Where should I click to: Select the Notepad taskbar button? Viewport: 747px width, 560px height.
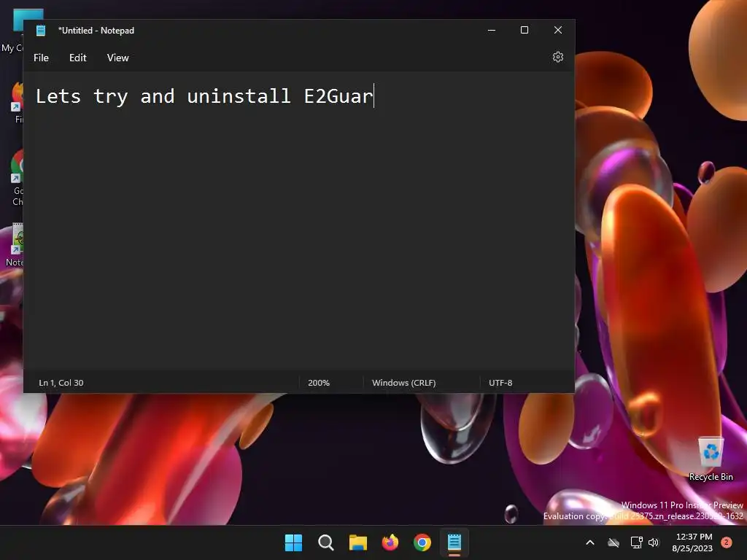tap(454, 542)
